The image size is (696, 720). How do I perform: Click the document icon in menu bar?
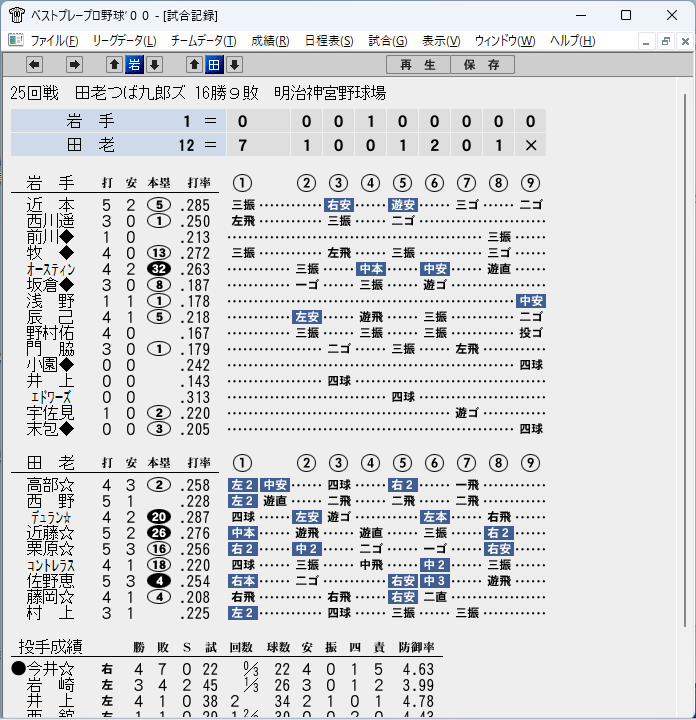(x=16, y=40)
